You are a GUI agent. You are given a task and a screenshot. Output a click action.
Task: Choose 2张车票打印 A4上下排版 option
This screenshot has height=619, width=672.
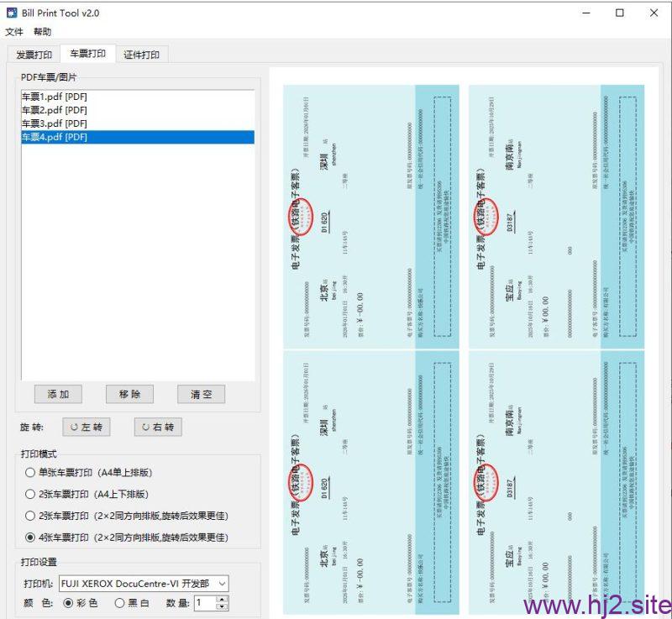(x=87, y=494)
